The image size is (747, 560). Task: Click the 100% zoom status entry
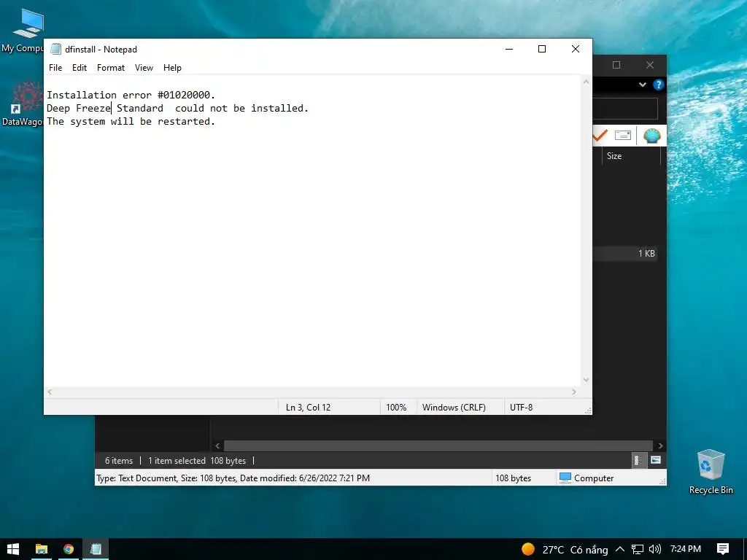click(396, 407)
